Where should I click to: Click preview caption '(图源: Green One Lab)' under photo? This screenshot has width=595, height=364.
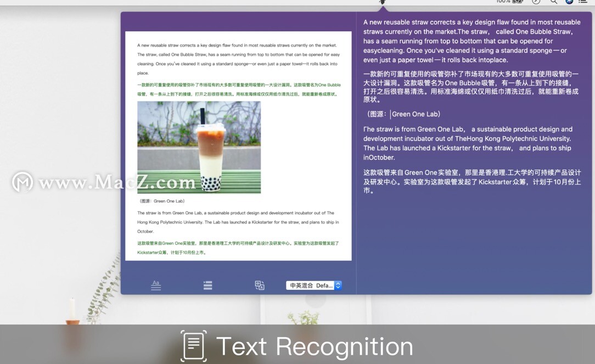tap(162, 201)
